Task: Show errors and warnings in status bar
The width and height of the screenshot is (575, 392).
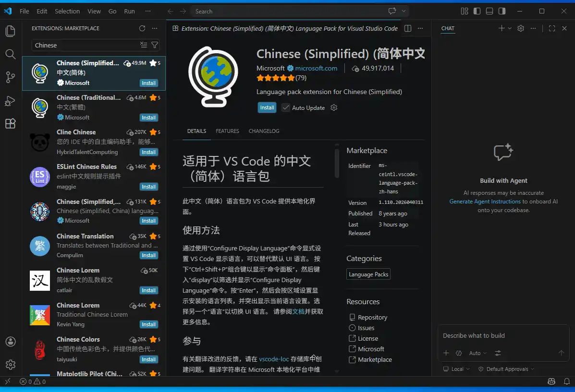Action: click(33, 381)
